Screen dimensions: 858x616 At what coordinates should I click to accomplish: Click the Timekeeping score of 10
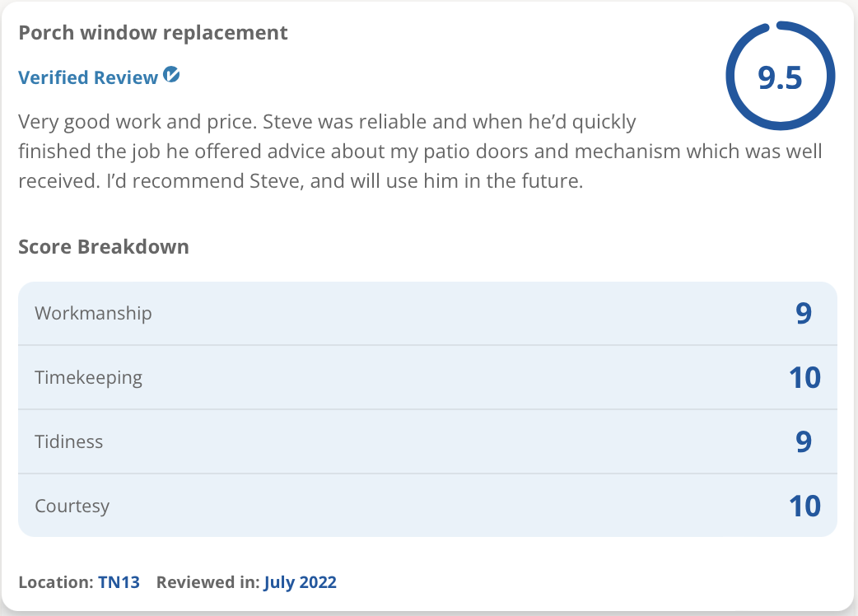[804, 377]
